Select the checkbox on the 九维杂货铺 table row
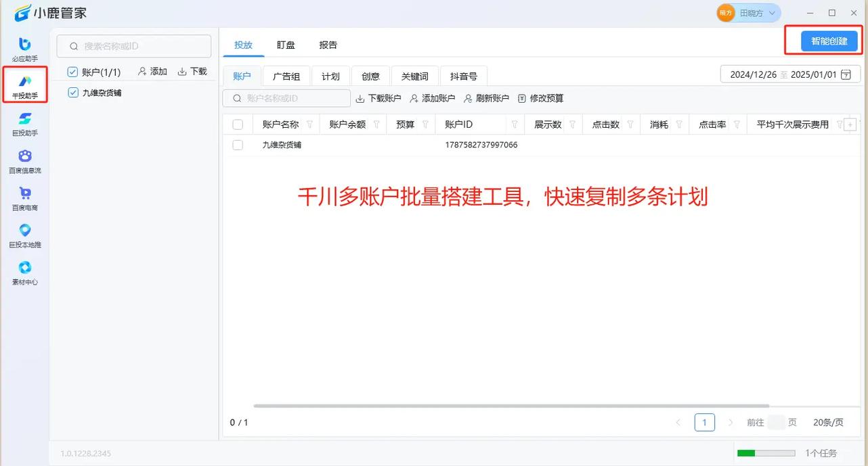This screenshot has width=868, height=466. tap(238, 144)
